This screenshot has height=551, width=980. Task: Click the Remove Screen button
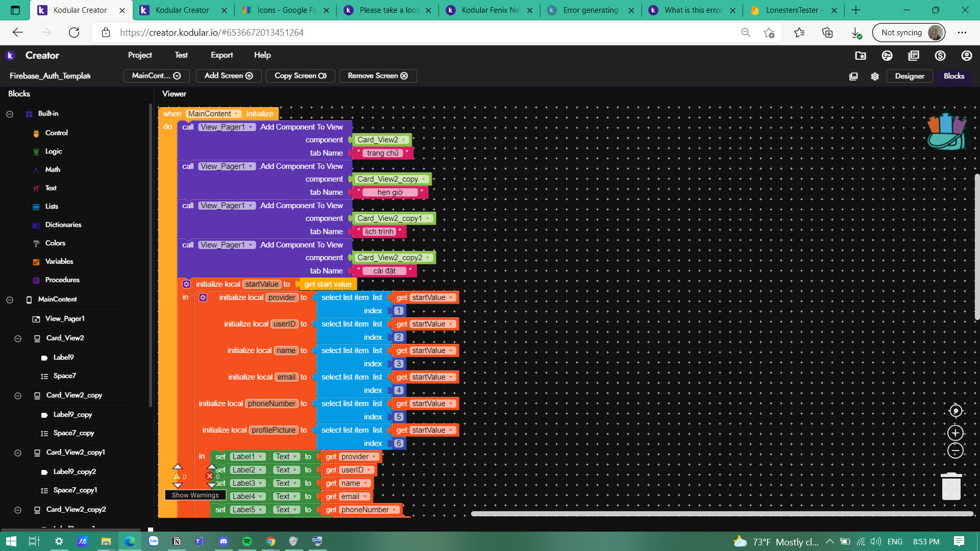point(378,76)
